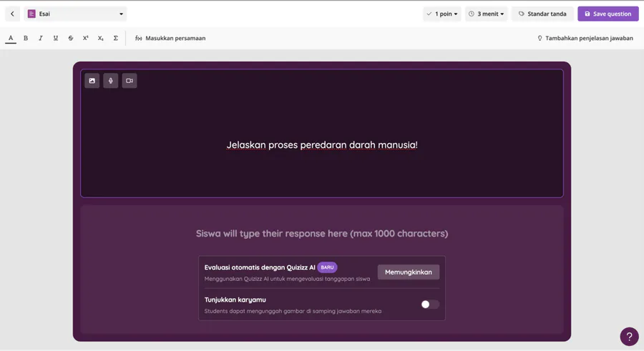Select the subscript tool
The width and height of the screenshot is (644, 351).
point(101,38)
